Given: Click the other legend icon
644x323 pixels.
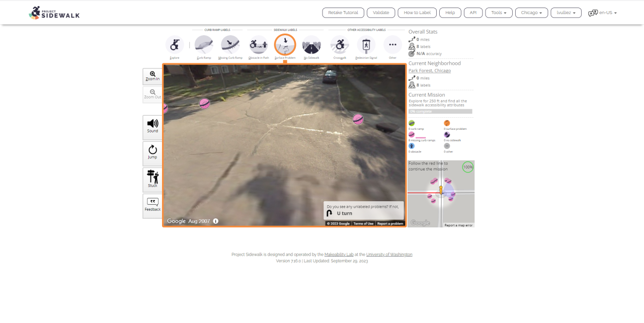Looking at the screenshot, I should point(447,146).
